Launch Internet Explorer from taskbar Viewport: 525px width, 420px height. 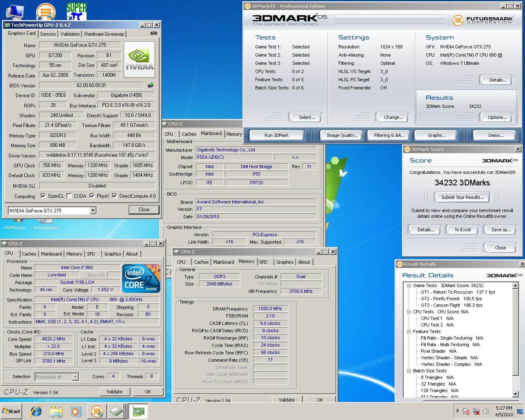(x=37, y=411)
